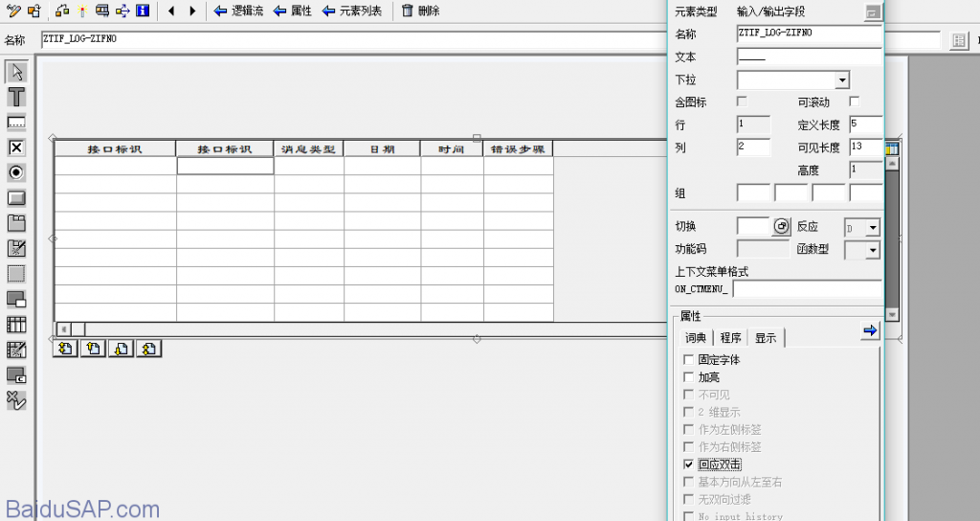Pick the checkbox element tool
Image resolution: width=980 pixels, height=521 pixels.
pyautogui.click(x=16, y=147)
